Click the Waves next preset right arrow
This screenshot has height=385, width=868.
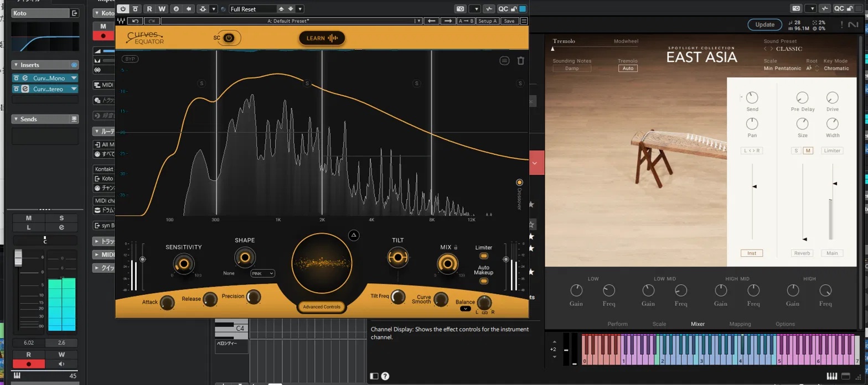(x=448, y=21)
